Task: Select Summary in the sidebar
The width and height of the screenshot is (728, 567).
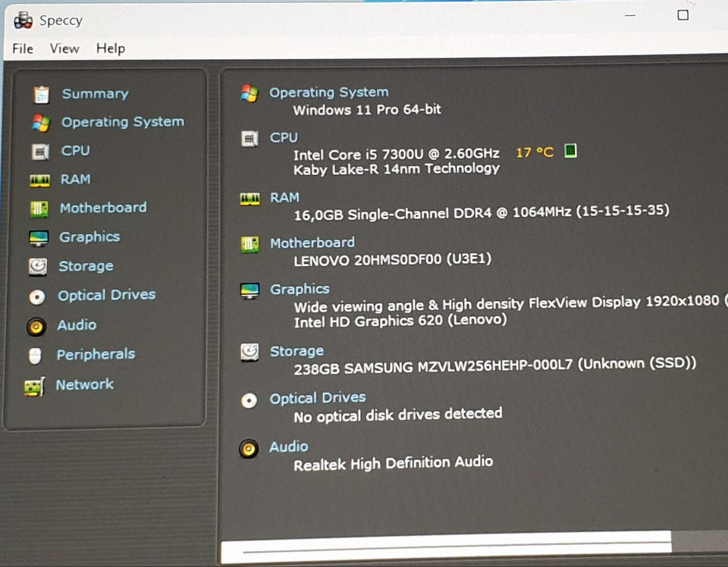Action: 96,94
